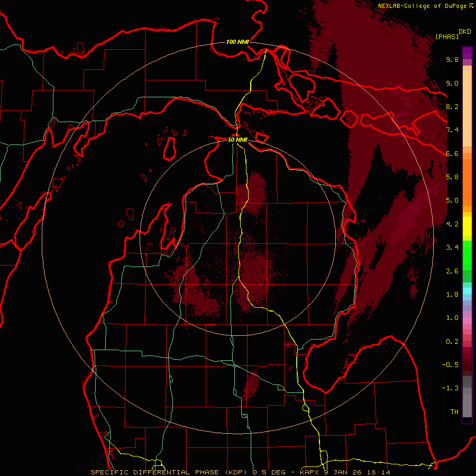The height and width of the screenshot is (476, 476).
Task: Click the -1.3 scale value
Action: 450,388
